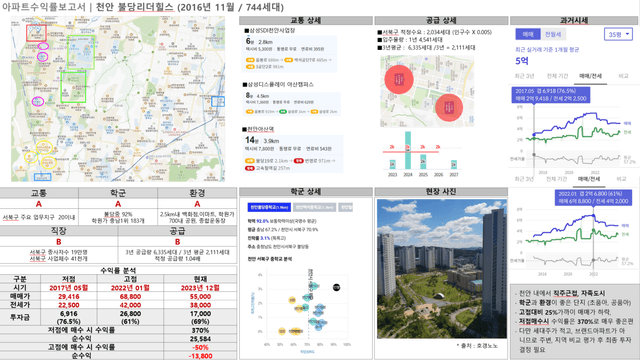The width and height of the screenshot is (640, 360).
Task: Click grade B under 공급
Action: point(177,242)
